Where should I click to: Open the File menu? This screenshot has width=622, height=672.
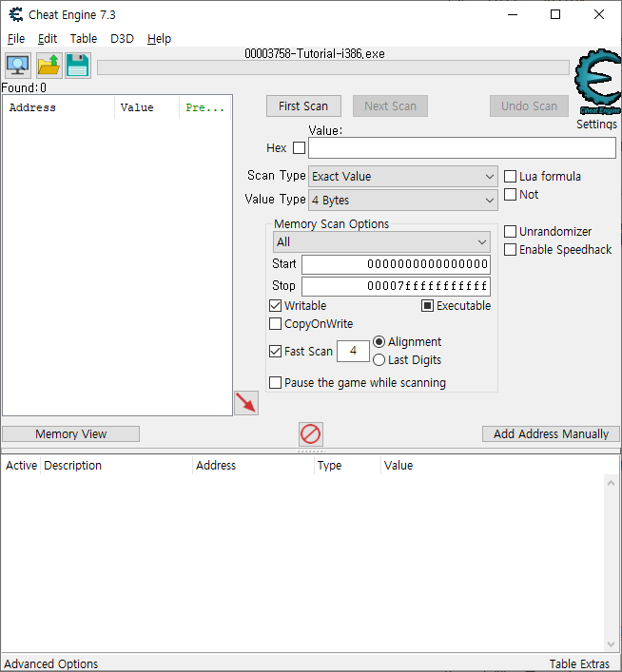16,39
